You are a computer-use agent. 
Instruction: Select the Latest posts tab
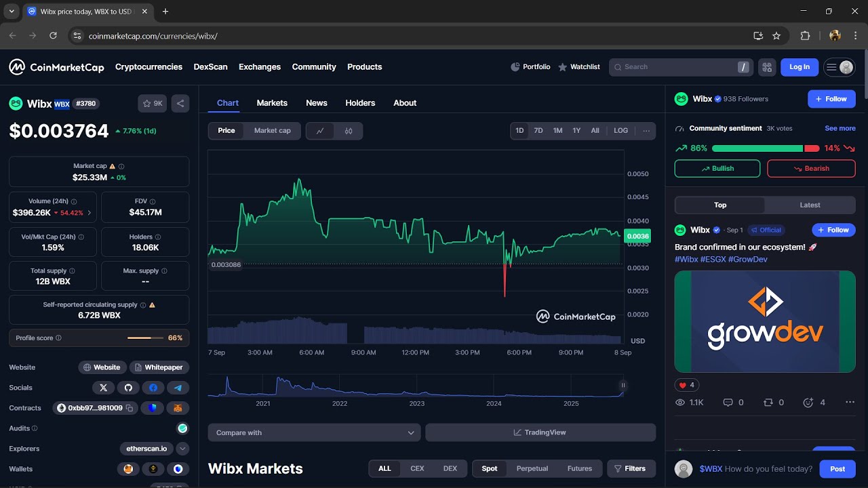[x=810, y=205]
